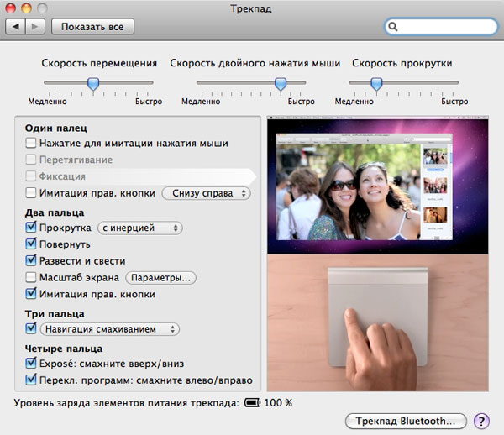Go back with the left arrow button
The image size is (504, 435).
(x=15, y=26)
